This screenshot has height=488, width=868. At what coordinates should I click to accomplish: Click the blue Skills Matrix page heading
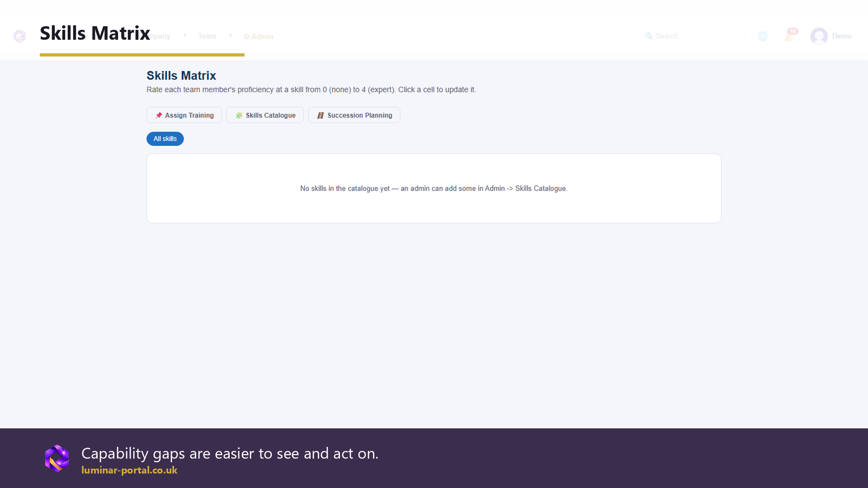pyautogui.click(x=181, y=75)
